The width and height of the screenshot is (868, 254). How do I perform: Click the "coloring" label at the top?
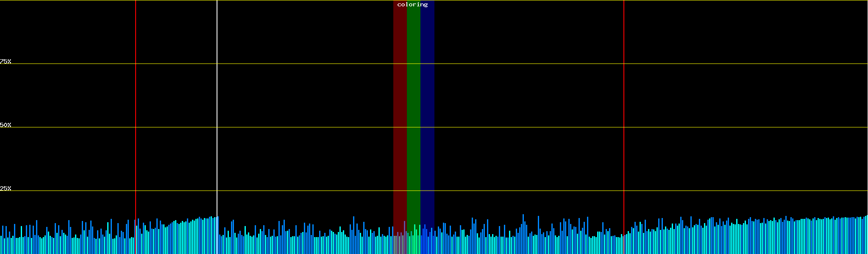pyautogui.click(x=412, y=5)
